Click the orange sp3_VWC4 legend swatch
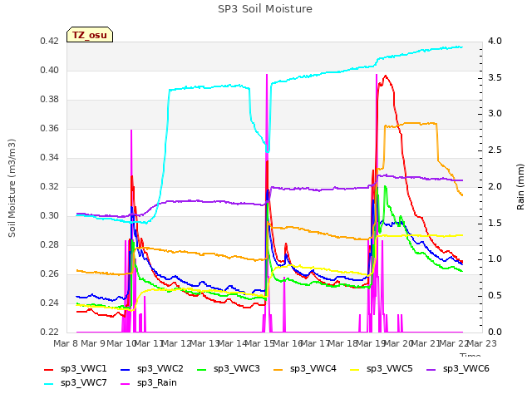Image resolution: width=532 pixels, height=399 pixels. pyautogui.click(x=278, y=370)
